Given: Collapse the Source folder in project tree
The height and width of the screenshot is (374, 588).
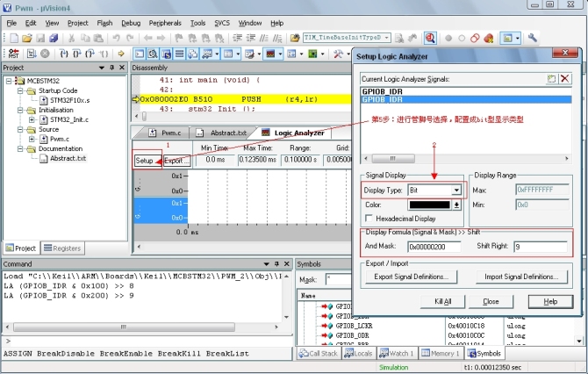Looking at the screenshot, I should point(20,129).
